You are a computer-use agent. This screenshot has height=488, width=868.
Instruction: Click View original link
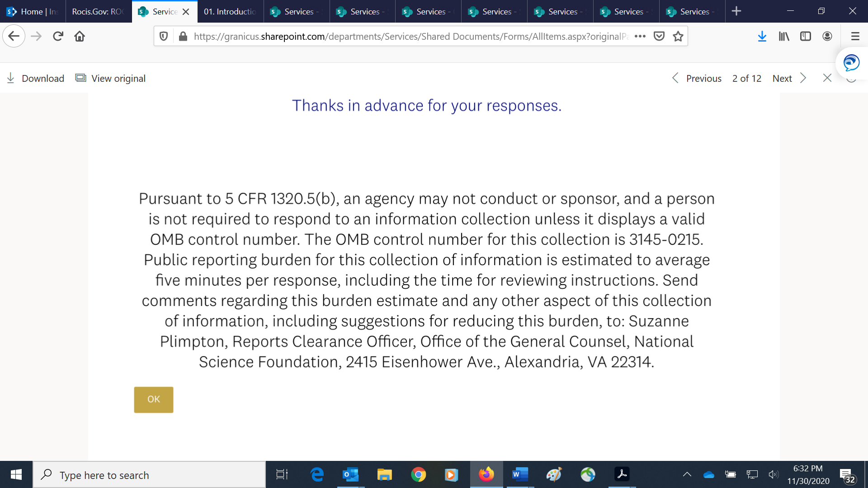tap(111, 78)
